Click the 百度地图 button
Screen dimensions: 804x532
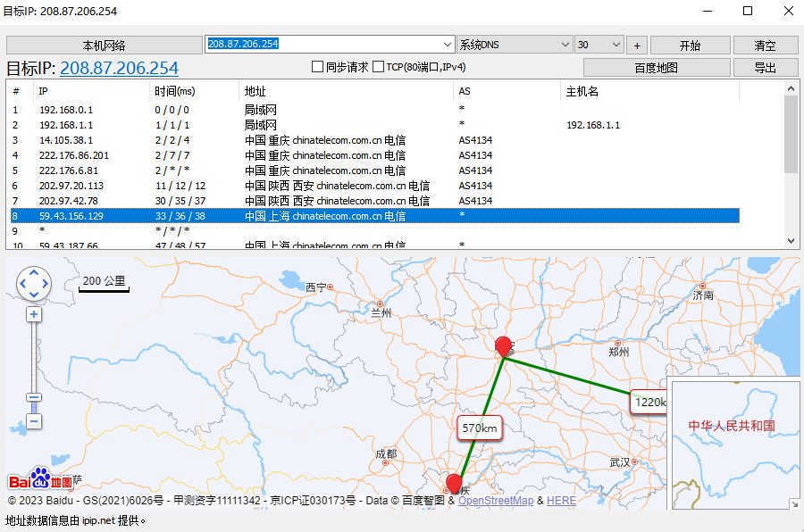point(657,67)
